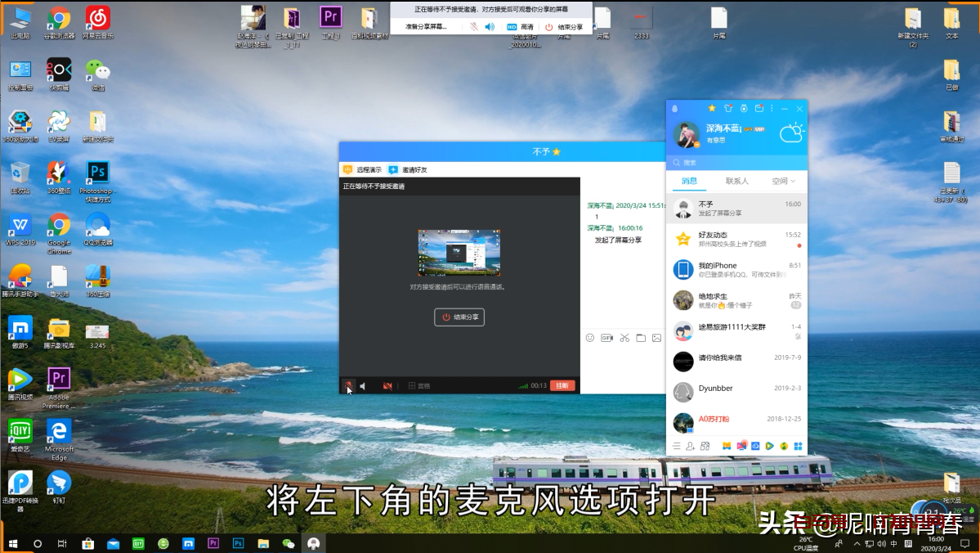Unmute the microphone in the call panel

(x=347, y=385)
